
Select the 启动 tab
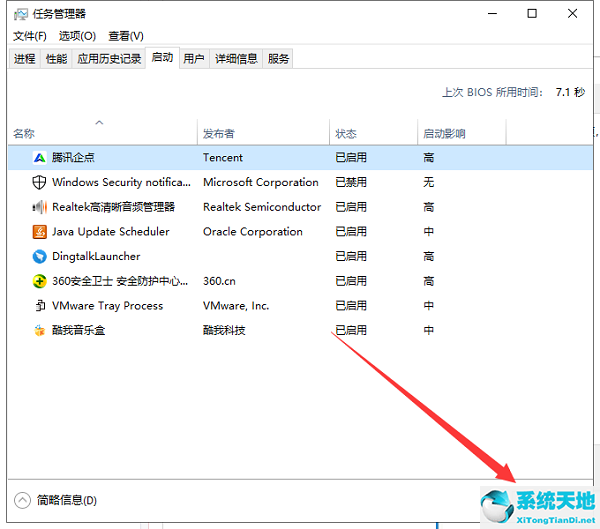[x=162, y=57]
